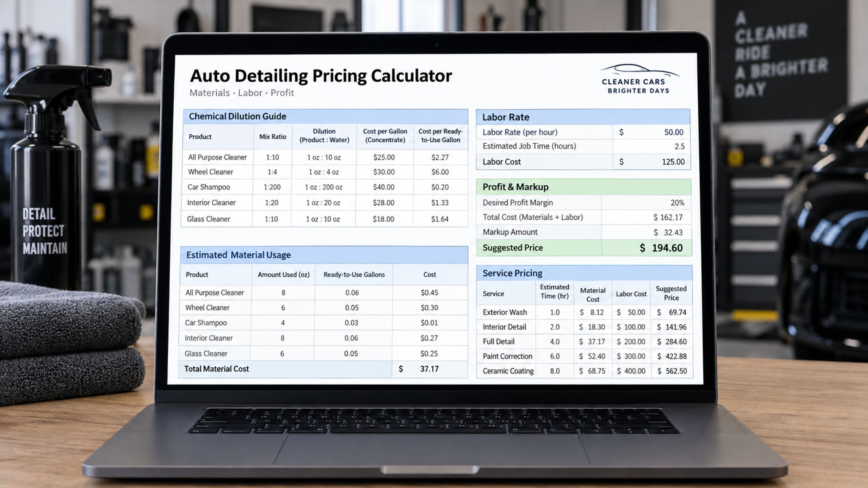
Task: Click the Auto Detailing Pricing Calculator title
Action: (321, 76)
